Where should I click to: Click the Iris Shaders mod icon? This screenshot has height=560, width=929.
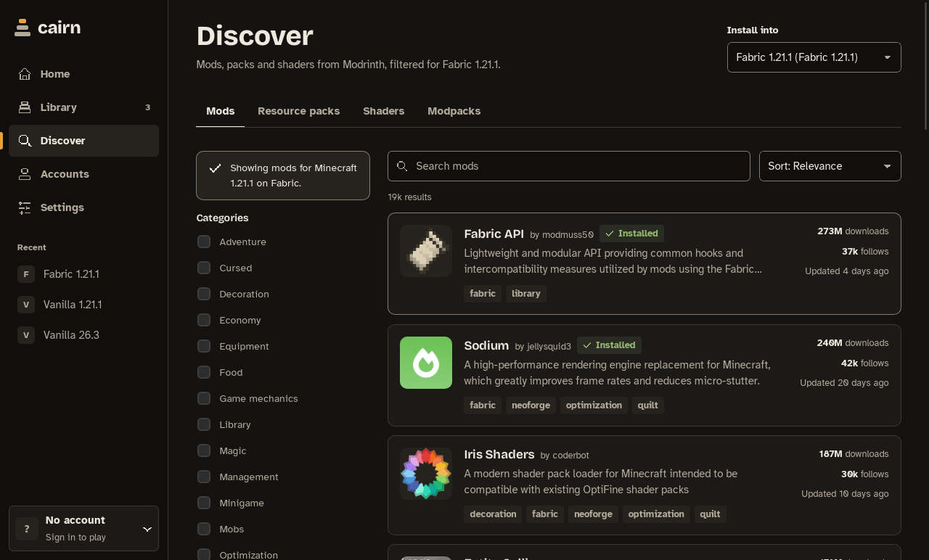[426, 474]
